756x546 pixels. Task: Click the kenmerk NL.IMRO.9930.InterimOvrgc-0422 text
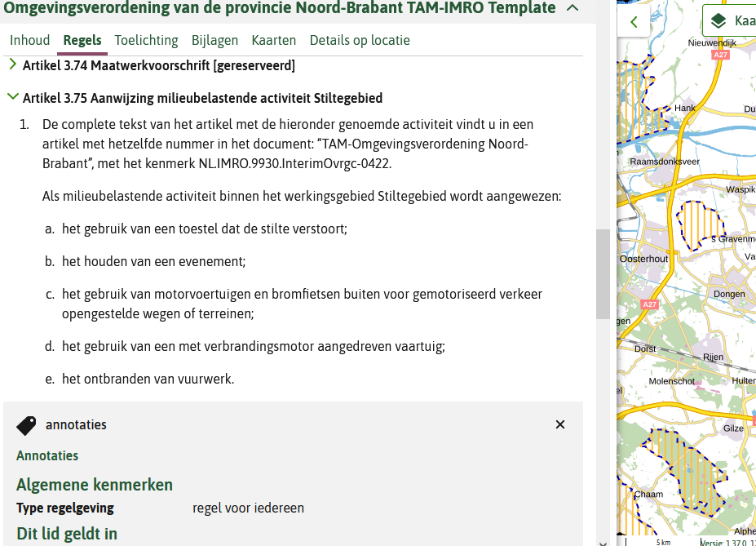pyautogui.click(x=295, y=163)
